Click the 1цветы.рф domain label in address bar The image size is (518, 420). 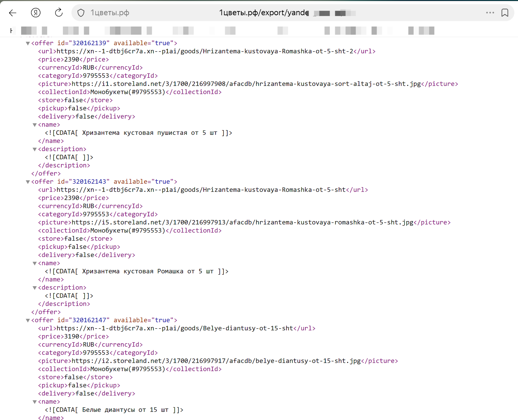coord(110,13)
